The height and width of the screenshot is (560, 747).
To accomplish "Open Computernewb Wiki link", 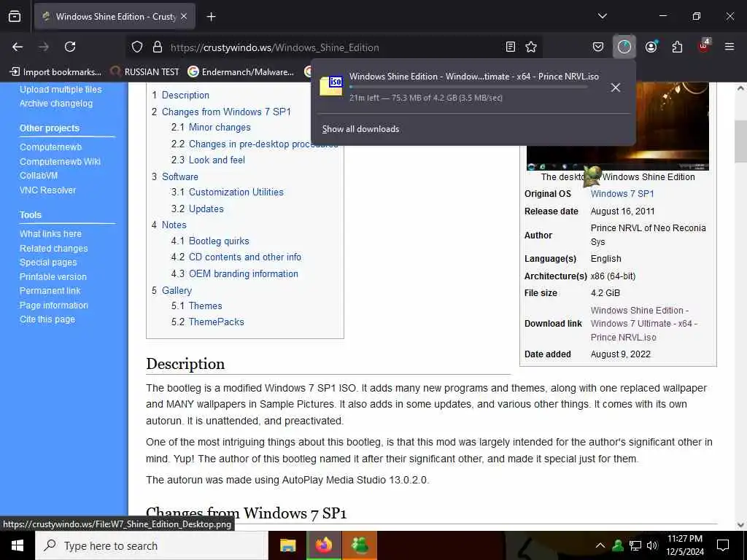I will (60, 161).
